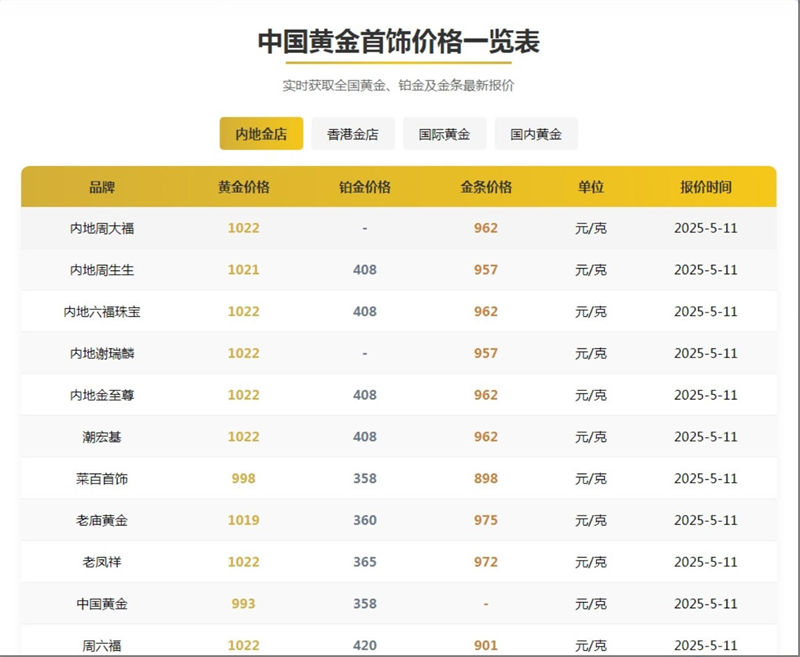The height and width of the screenshot is (657, 800).
Task: Click platinum price 408 for 潮宏基
Action: click(x=365, y=437)
